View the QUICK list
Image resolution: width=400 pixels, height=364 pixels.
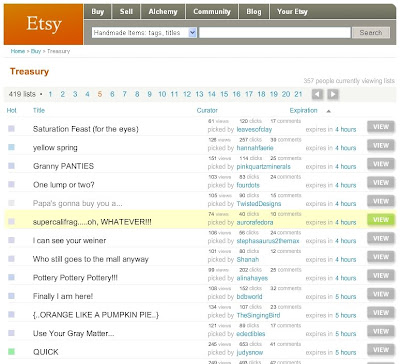[381, 350]
